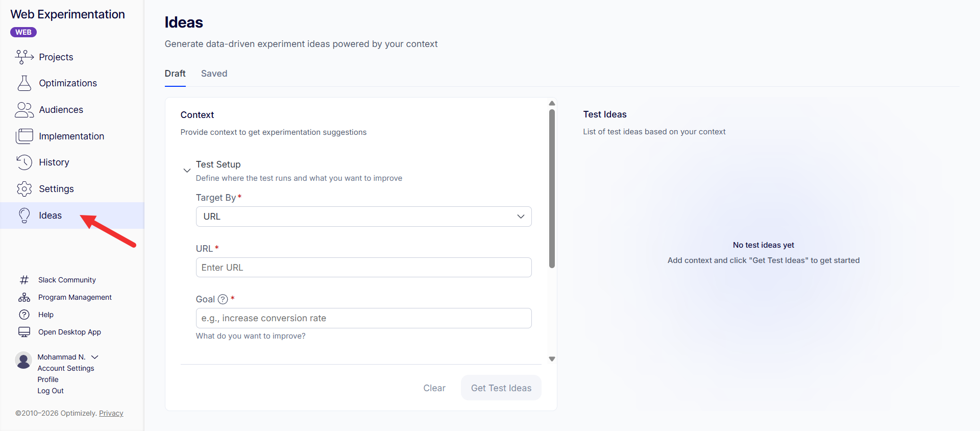
Task: Click the Open Desktop App monitor icon
Action: 24,332
